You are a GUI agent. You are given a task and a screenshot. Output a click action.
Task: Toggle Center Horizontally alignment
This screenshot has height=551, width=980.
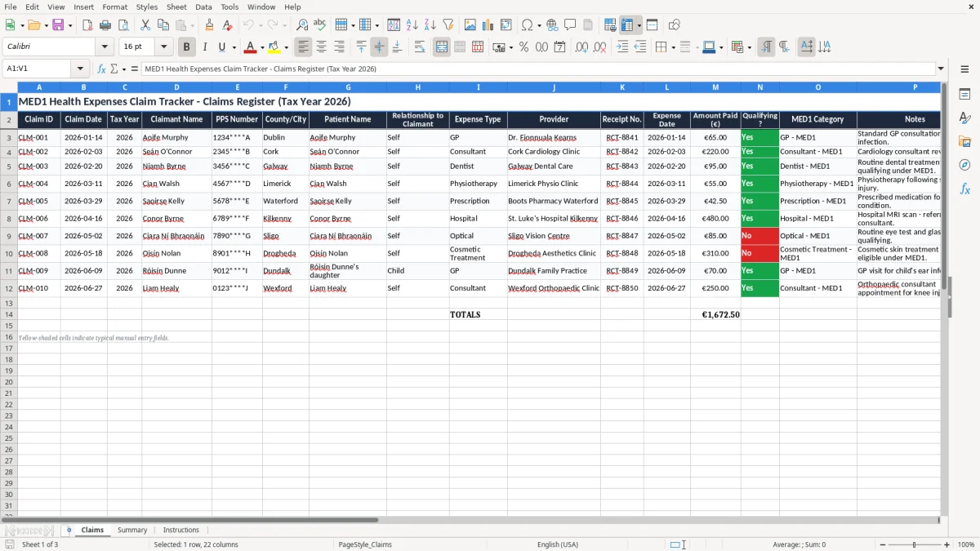pyautogui.click(x=321, y=47)
